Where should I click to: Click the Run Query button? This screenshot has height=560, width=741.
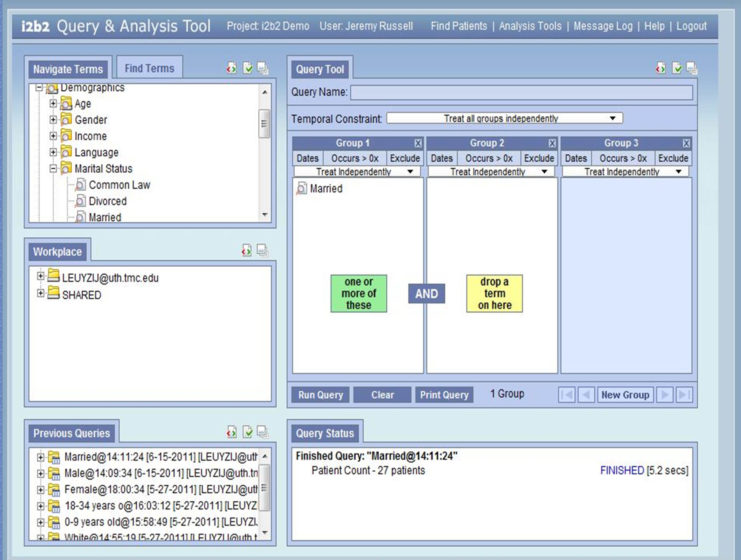click(320, 395)
